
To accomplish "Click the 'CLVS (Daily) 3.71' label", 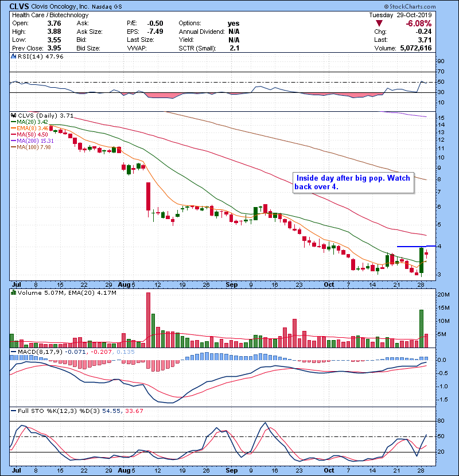I will [x=45, y=115].
